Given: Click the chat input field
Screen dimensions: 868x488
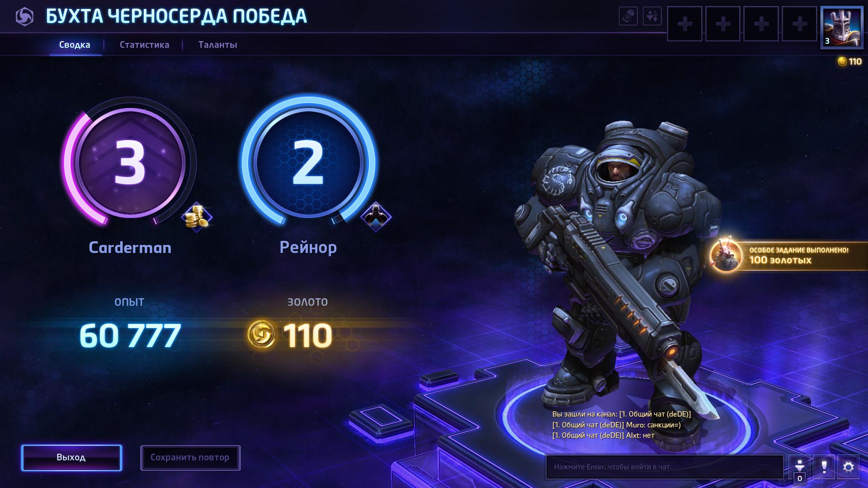Looking at the screenshot, I should pos(665,467).
